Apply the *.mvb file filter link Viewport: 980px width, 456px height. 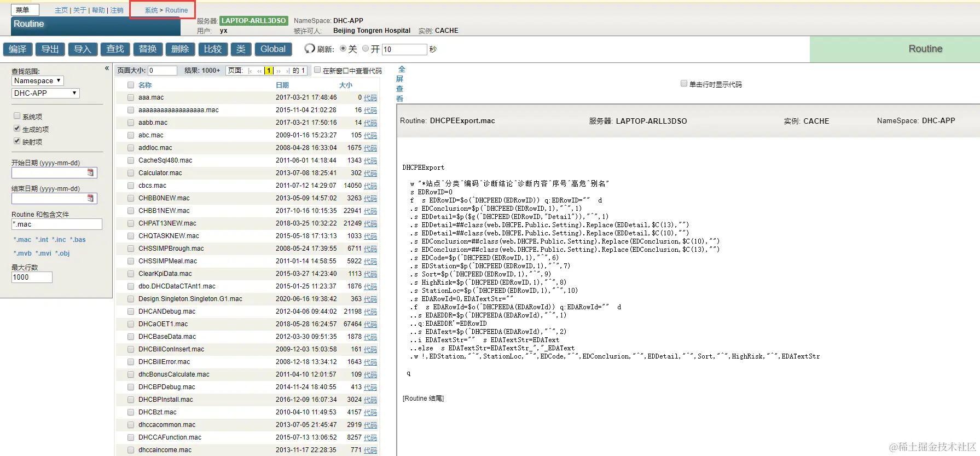point(22,253)
